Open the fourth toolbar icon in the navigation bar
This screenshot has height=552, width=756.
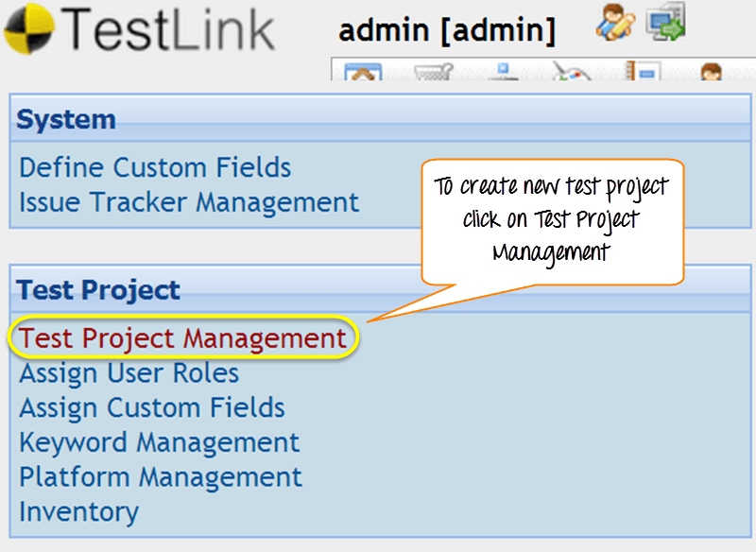[x=571, y=73]
